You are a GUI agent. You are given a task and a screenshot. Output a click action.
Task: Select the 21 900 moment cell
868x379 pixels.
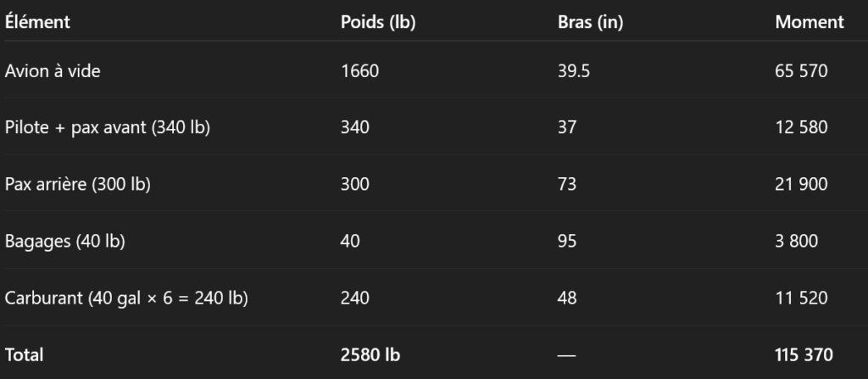pyautogui.click(x=801, y=184)
